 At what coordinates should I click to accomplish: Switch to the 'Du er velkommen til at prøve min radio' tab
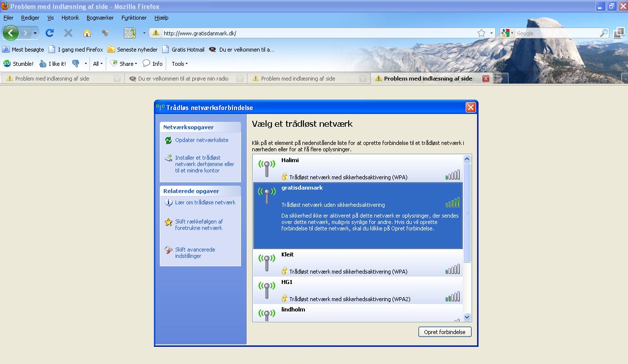(x=183, y=79)
